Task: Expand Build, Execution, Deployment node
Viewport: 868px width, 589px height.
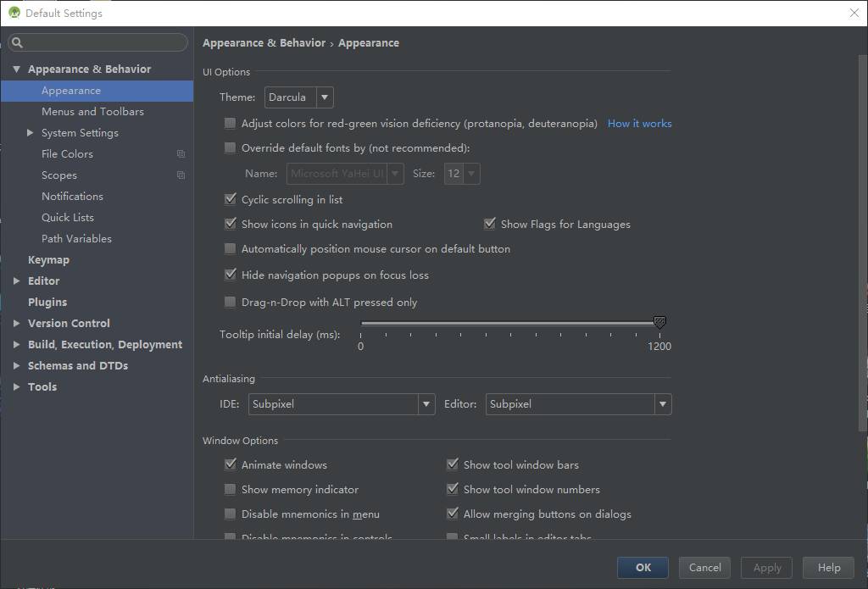Action: (17, 344)
